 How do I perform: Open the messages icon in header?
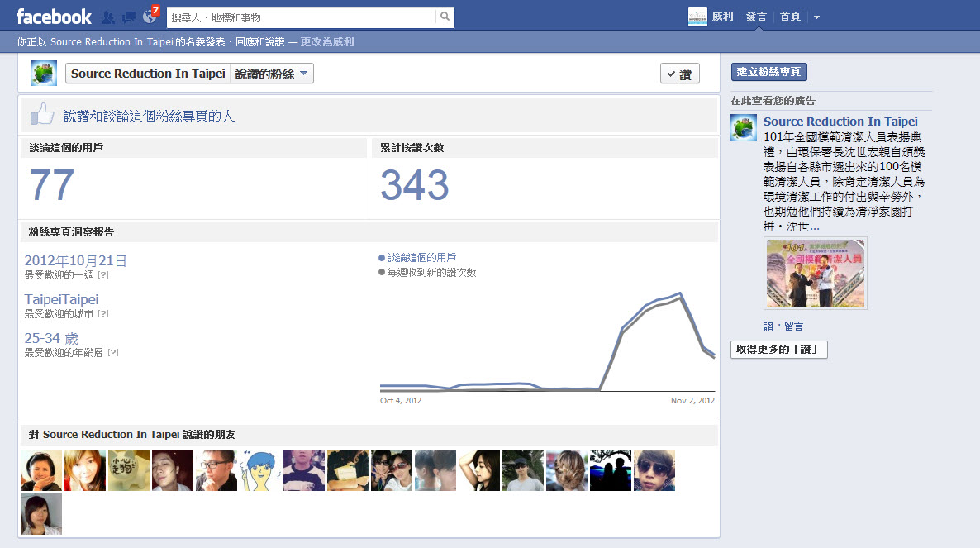(x=128, y=17)
